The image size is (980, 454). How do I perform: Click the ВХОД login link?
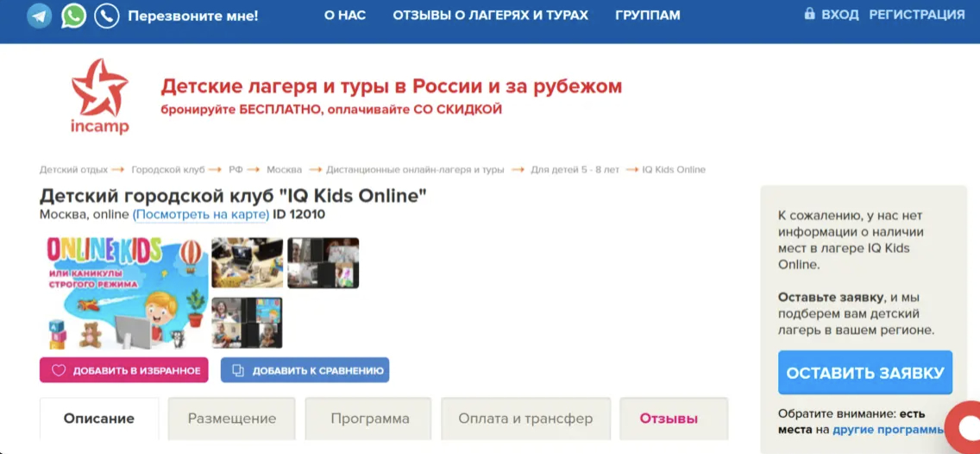840,15
